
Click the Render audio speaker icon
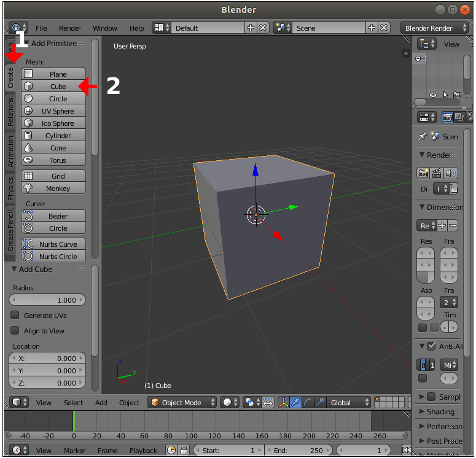tap(450, 173)
